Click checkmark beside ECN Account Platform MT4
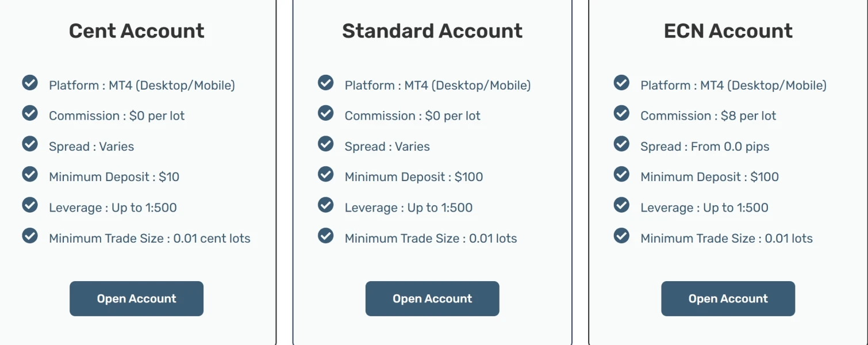Screen dimensions: 868x345 (x=621, y=83)
